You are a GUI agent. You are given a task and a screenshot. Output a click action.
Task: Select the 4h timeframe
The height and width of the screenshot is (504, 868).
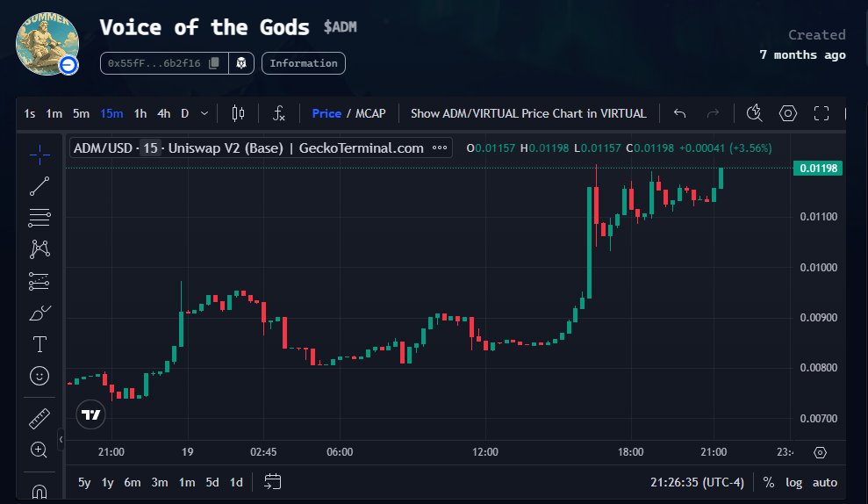164,113
